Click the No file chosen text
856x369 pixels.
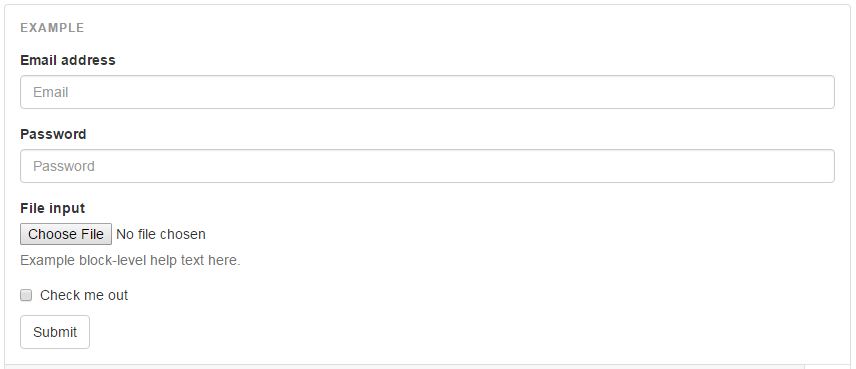161,234
